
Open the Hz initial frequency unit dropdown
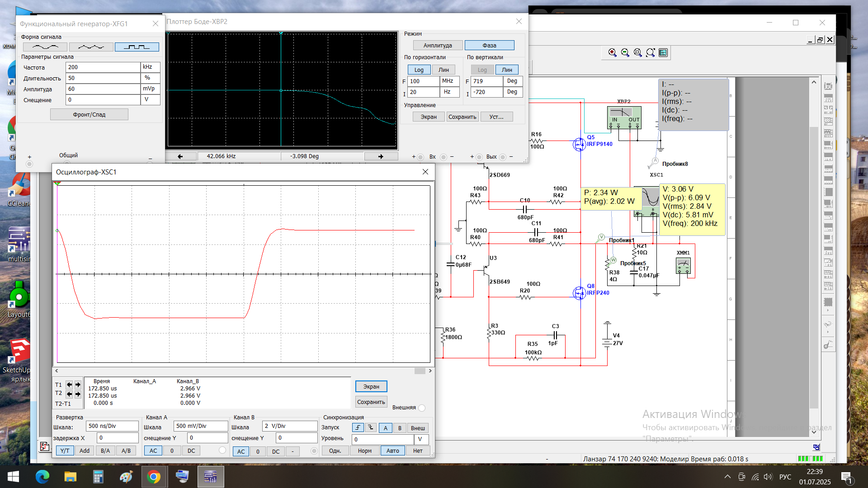[x=449, y=92]
